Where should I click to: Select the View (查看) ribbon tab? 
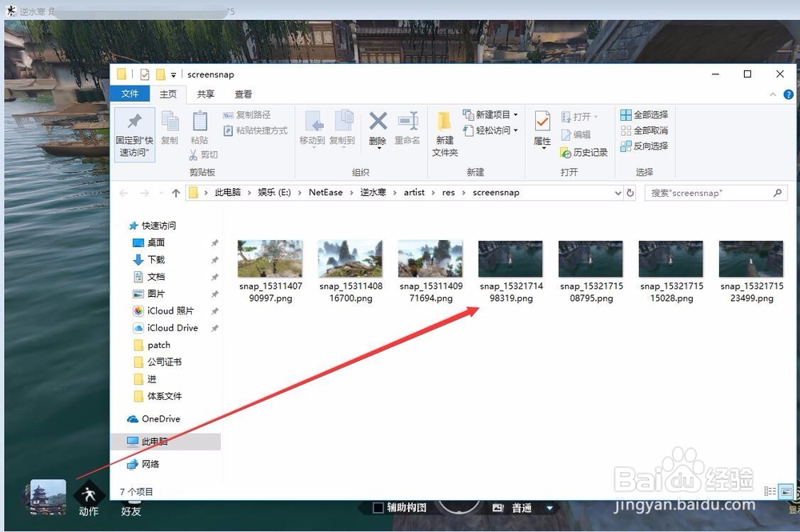point(243,94)
